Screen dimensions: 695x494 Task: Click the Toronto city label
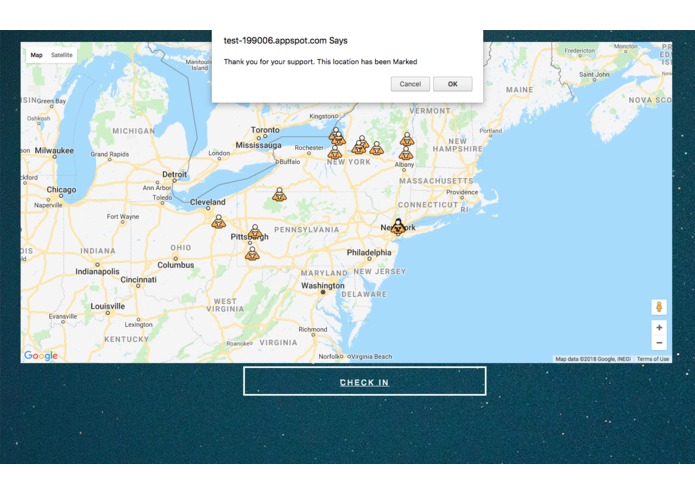point(265,130)
